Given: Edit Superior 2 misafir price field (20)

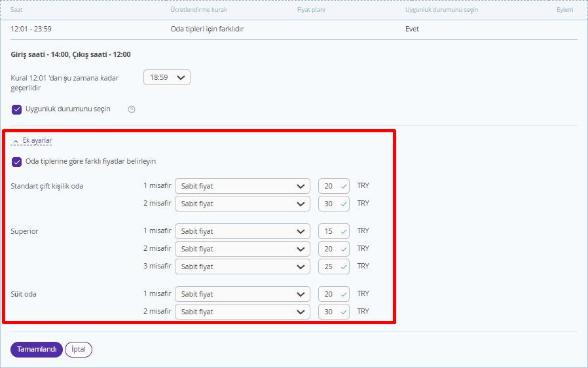Looking at the screenshot, I should coord(334,249).
